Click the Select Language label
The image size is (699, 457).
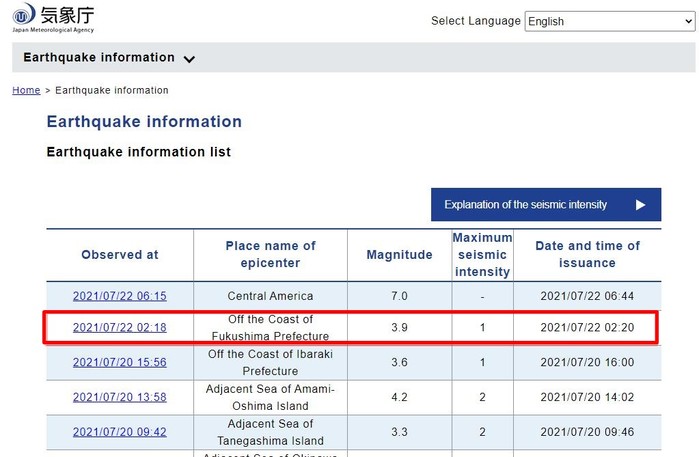476,21
